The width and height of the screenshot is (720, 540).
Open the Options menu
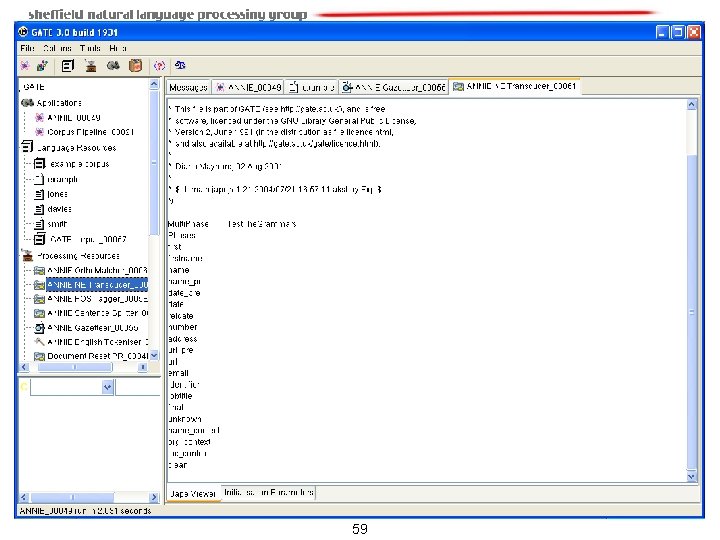(x=57, y=48)
